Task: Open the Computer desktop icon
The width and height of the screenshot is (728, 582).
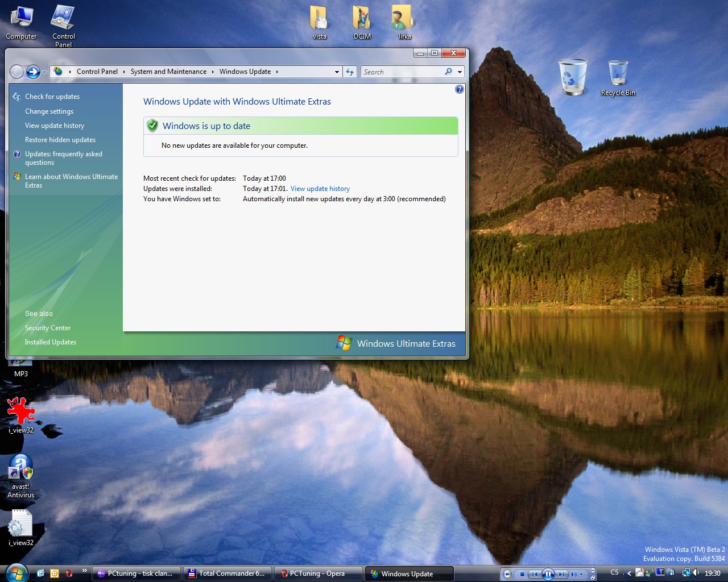Action: point(21,23)
